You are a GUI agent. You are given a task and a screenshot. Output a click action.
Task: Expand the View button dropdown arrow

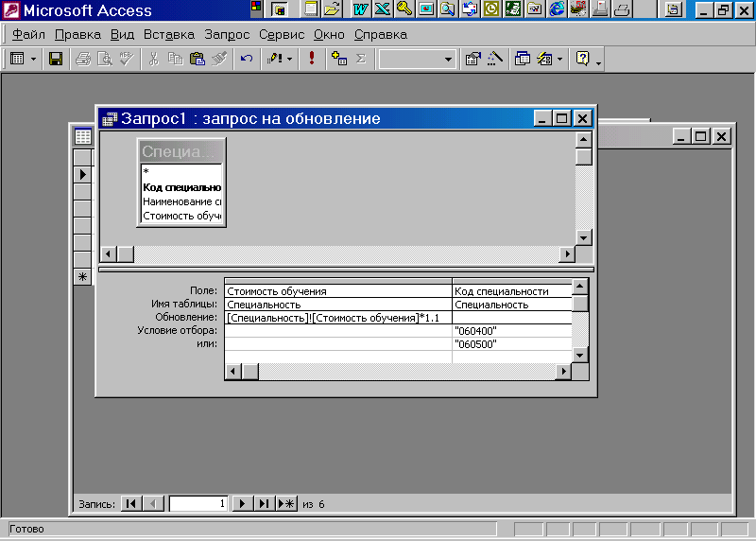(x=33, y=59)
